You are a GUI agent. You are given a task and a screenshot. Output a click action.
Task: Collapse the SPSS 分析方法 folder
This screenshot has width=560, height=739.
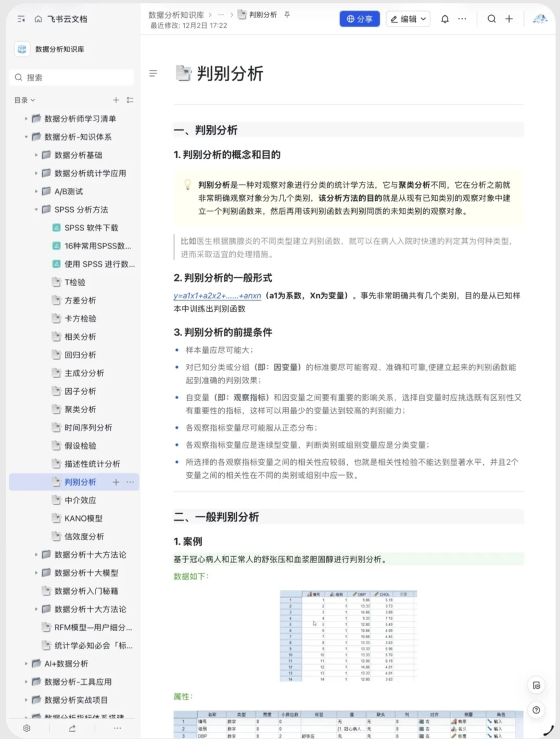35,209
